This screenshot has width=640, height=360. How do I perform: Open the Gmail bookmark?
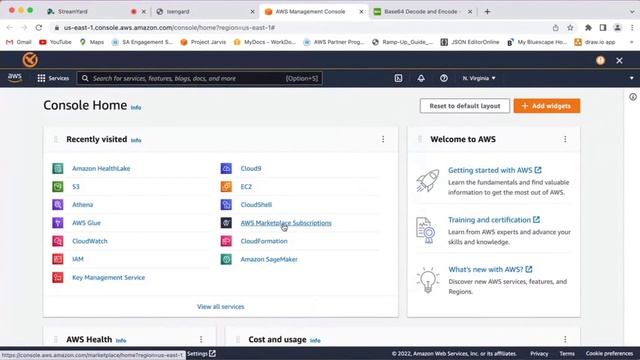point(18,42)
